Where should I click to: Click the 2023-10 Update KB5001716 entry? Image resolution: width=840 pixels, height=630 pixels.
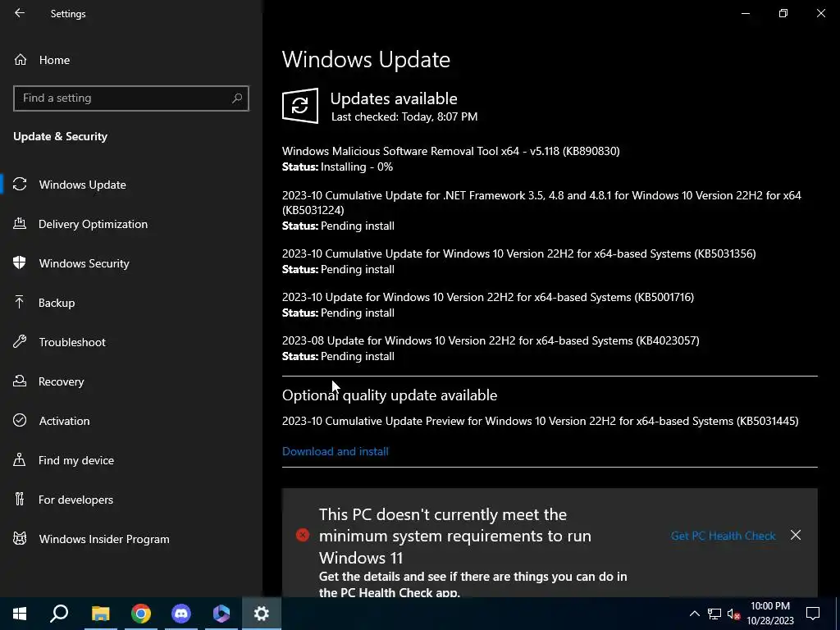[x=488, y=297]
